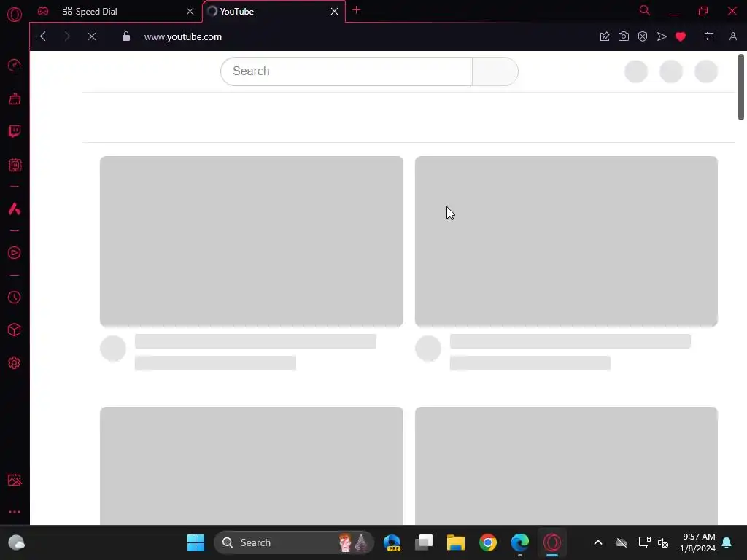
Task: Open Extensions cube sidebar icon
Action: 15,330
